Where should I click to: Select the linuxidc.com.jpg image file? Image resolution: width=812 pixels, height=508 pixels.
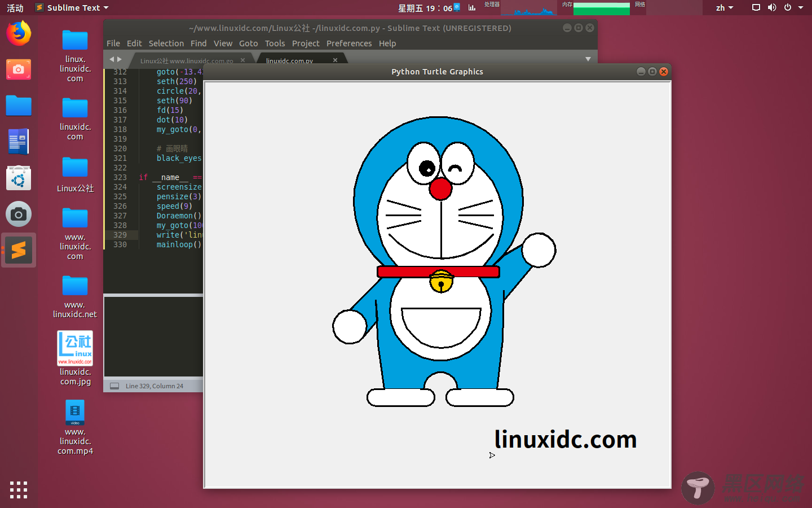coord(75,358)
